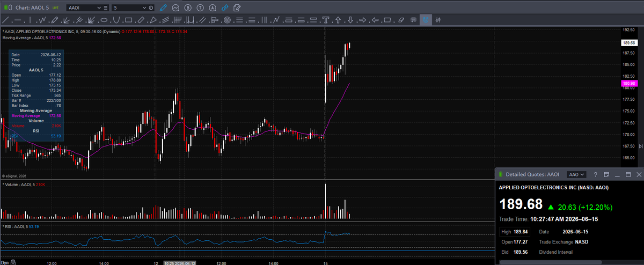Open the symbol list menu icon

click(x=105, y=8)
